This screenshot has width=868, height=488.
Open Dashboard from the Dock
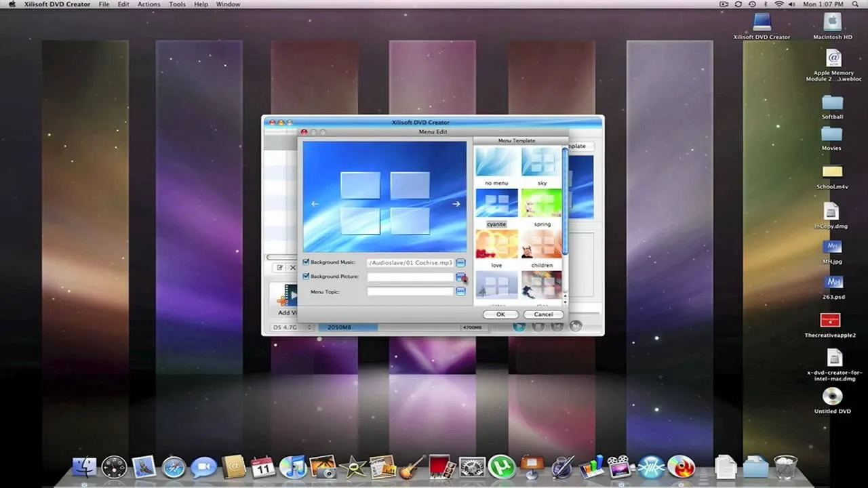point(114,466)
